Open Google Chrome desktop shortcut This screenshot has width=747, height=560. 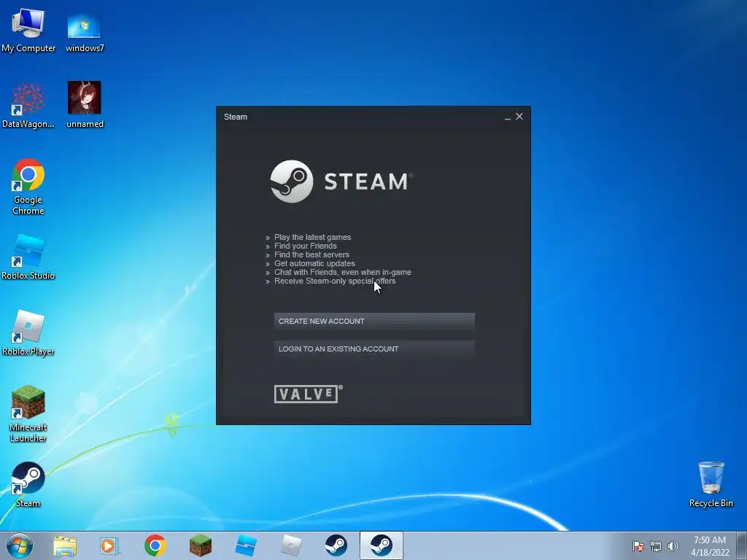28,187
